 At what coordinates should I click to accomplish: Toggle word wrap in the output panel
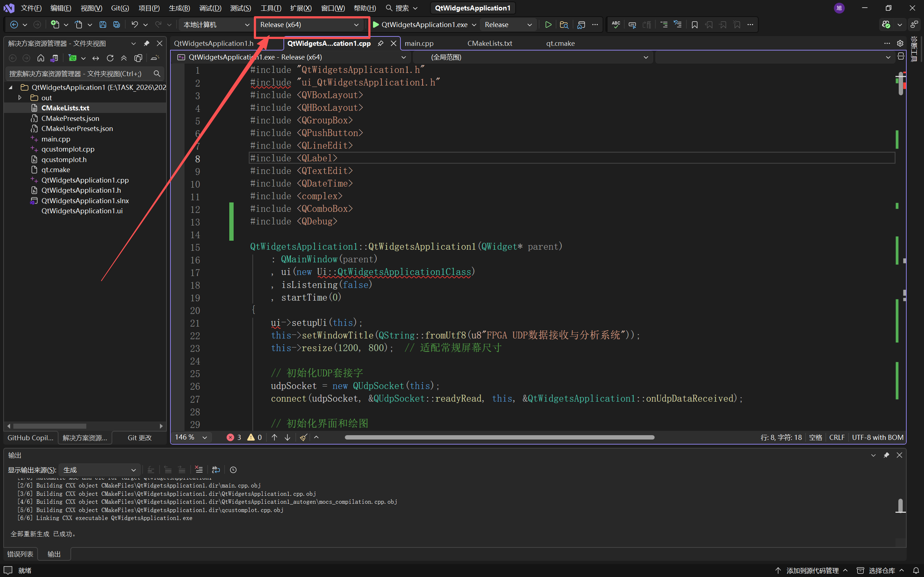[x=216, y=470]
